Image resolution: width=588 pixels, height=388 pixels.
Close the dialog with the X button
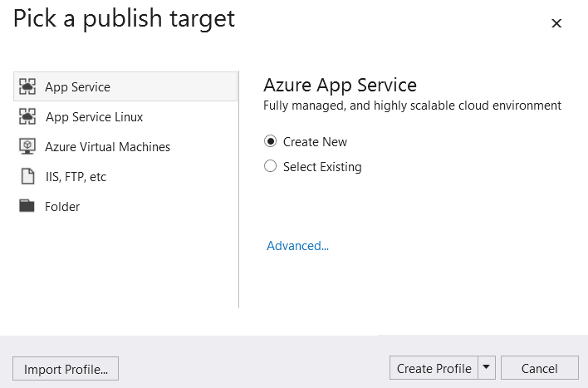coord(556,24)
